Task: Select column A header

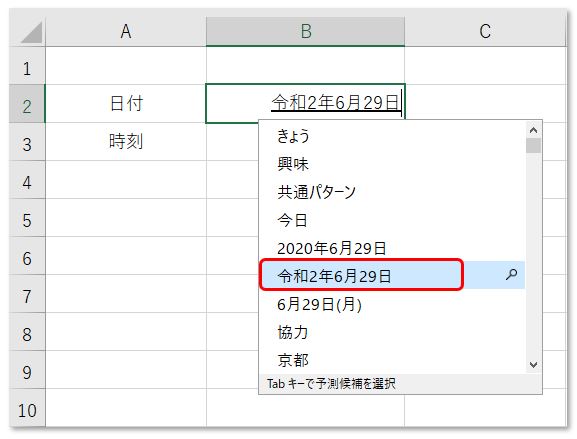Action: click(126, 31)
